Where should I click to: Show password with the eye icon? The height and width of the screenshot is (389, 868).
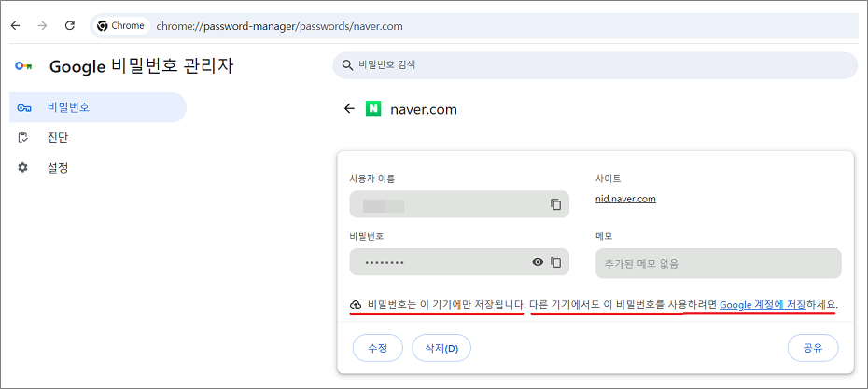click(538, 262)
